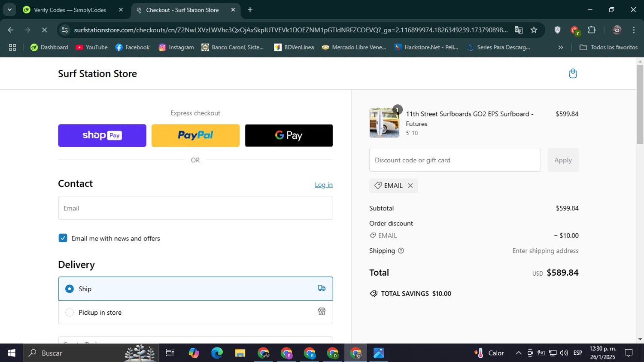Open the Extensions puzzle icon

pyautogui.click(x=592, y=30)
